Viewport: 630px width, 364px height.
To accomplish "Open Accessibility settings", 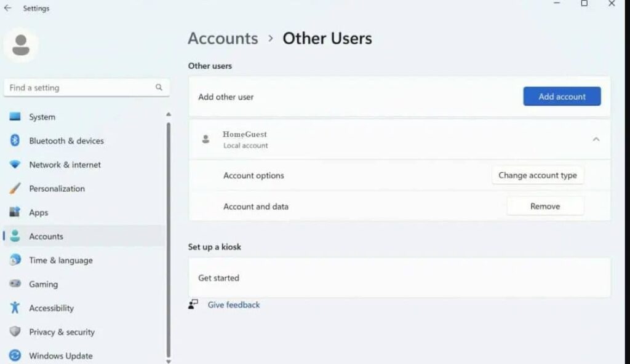I will 51,308.
